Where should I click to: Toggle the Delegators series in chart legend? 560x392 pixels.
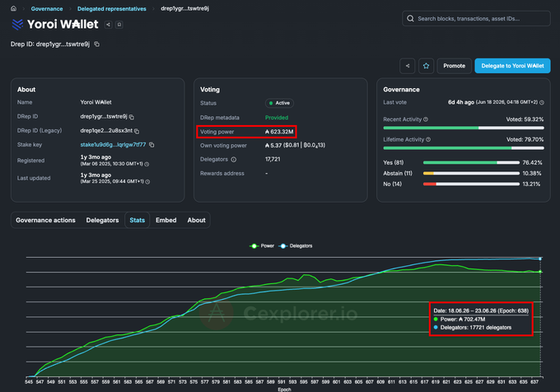point(296,246)
